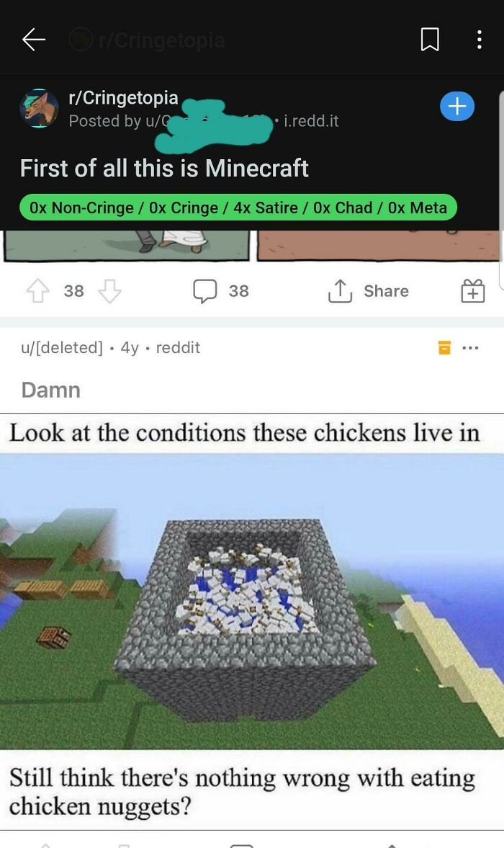The image size is (504, 848).
Task: Tap the u/[deleted] comment author
Action: pyautogui.click(x=62, y=348)
